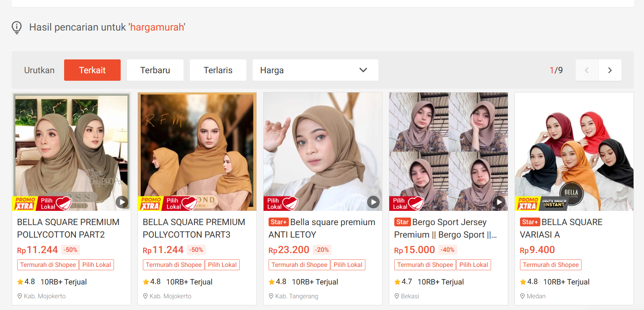Click Termurah di Shopee tag on PART2
Screen dimensions: 644x310
(x=48, y=265)
